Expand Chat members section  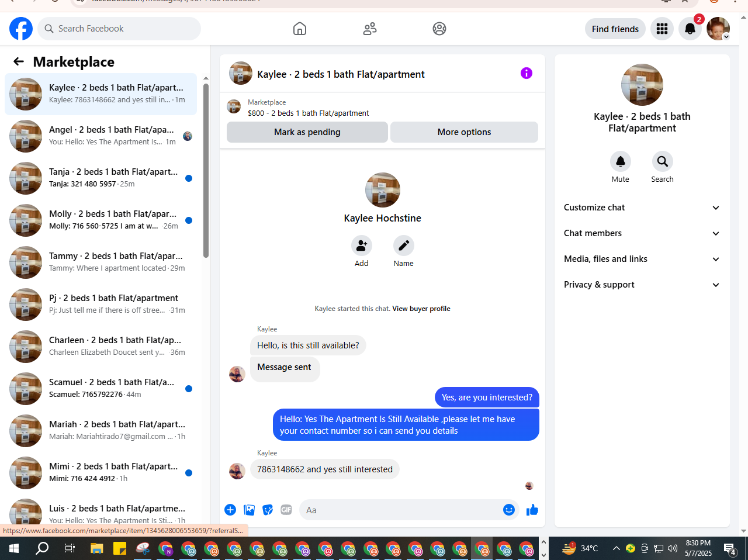pos(642,233)
